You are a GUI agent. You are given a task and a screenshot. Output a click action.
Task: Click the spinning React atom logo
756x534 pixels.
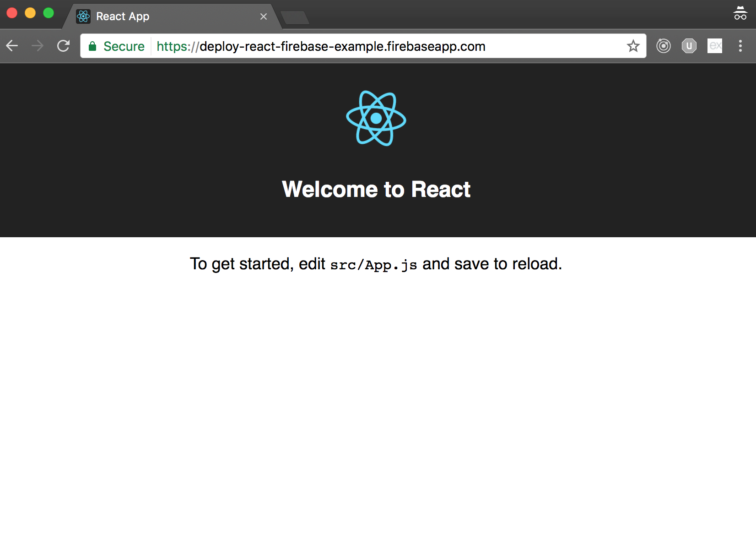point(376,118)
